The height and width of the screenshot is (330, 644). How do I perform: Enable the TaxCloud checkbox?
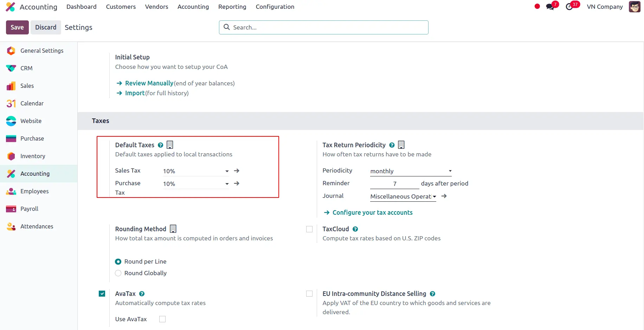[309, 229]
